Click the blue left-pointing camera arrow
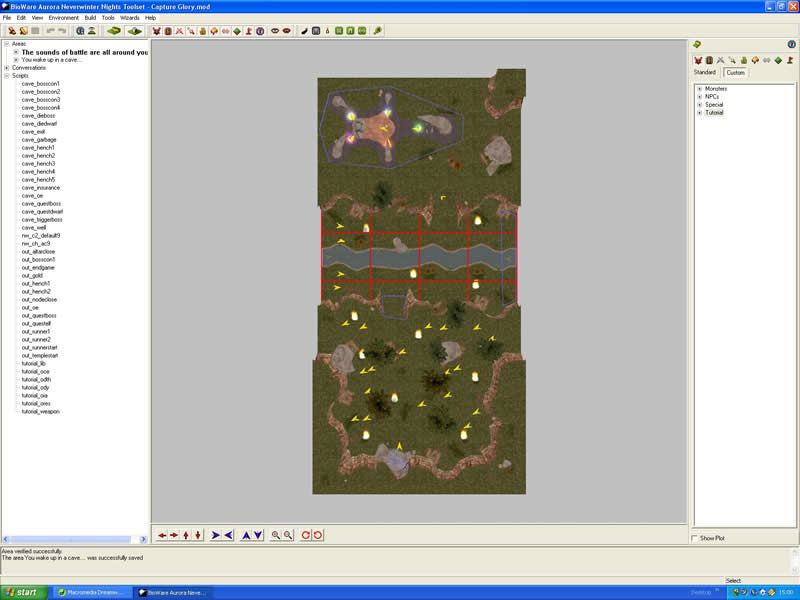 [x=228, y=535]
